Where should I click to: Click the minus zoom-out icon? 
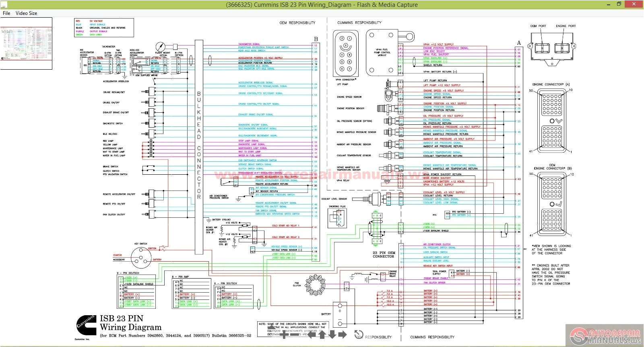pyautogui.click(x=295, y=335)
